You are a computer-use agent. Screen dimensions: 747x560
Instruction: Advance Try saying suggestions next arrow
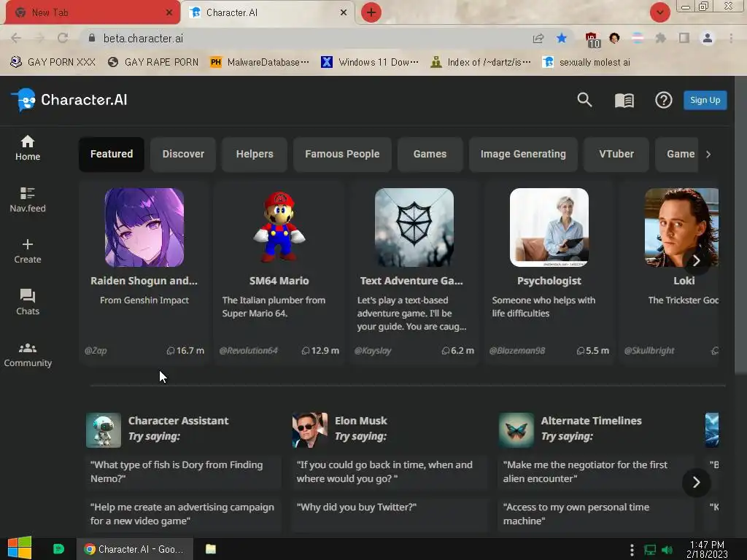click(x=696, y=483)
